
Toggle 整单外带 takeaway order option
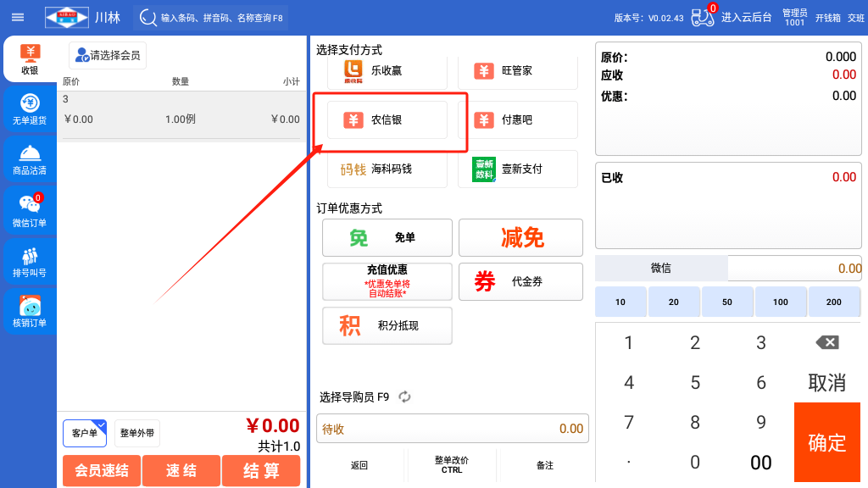[137, 433]
